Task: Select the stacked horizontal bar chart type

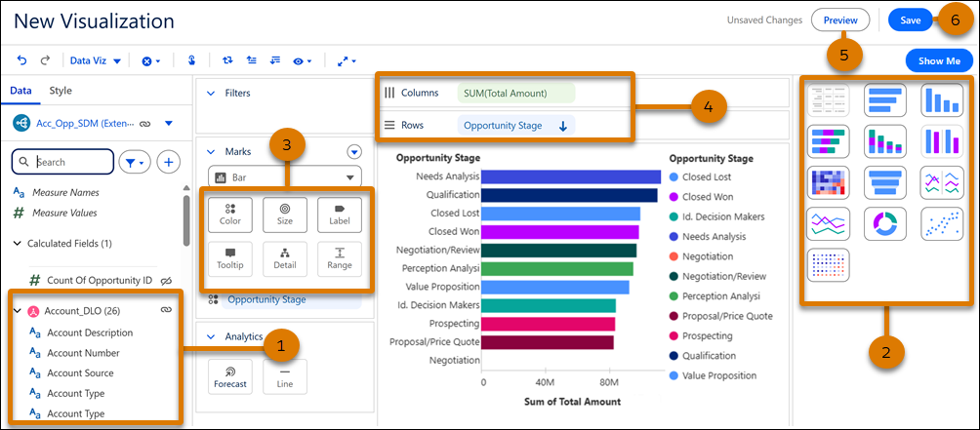Action: pyautogui.click(x=828, y=141)
